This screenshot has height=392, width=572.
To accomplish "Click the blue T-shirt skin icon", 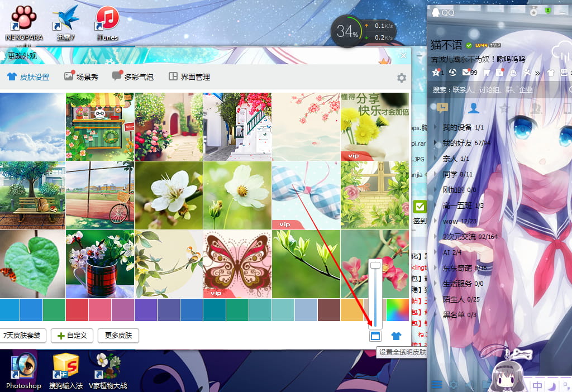I will pyautogui.click(x=396, y=336).
